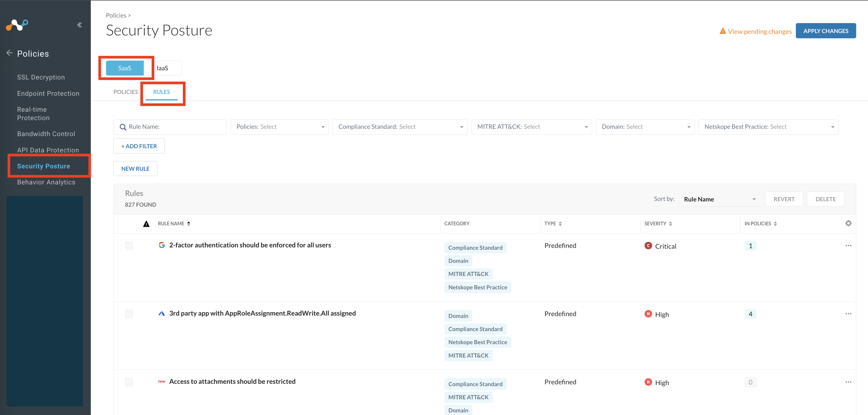Select checkbox for 2-factor authentication rule
The height and width of the screenshot is (415, 868).
pos(129,246)
